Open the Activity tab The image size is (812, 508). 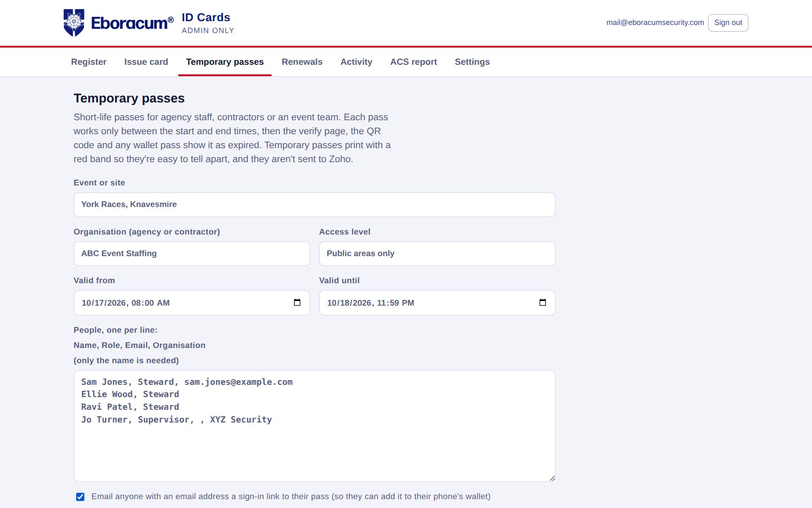click(357, 62)
